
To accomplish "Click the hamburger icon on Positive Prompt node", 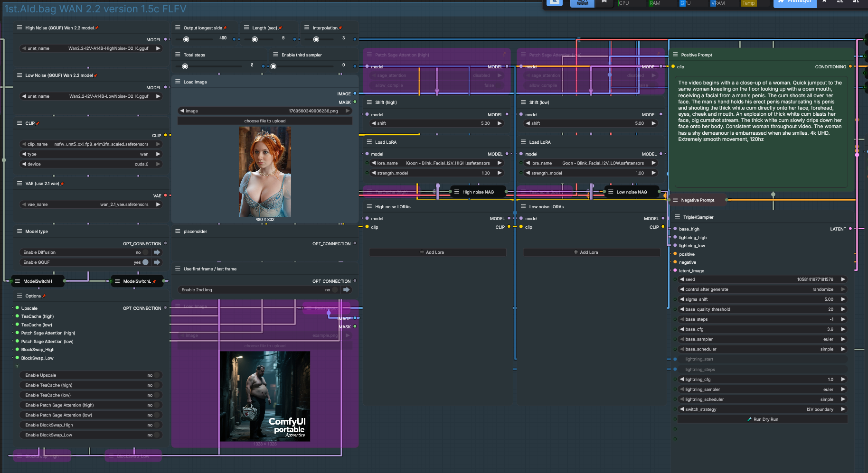I will point(675,55).
